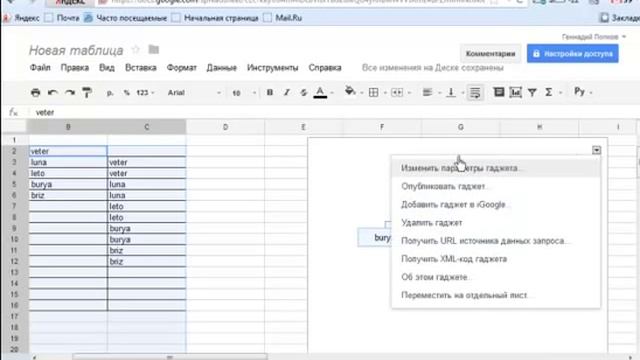Toggle text wrapping

(x=475, y=93)
